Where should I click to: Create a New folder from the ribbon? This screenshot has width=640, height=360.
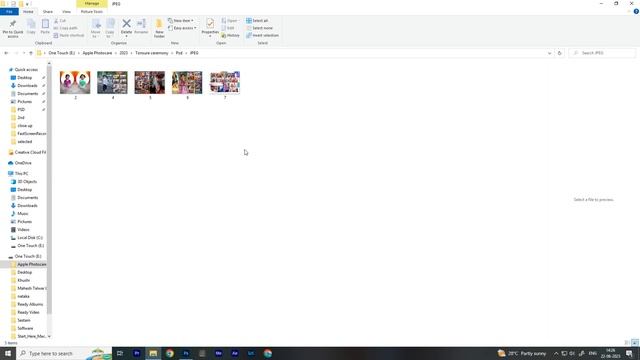(x=159, y=28)
